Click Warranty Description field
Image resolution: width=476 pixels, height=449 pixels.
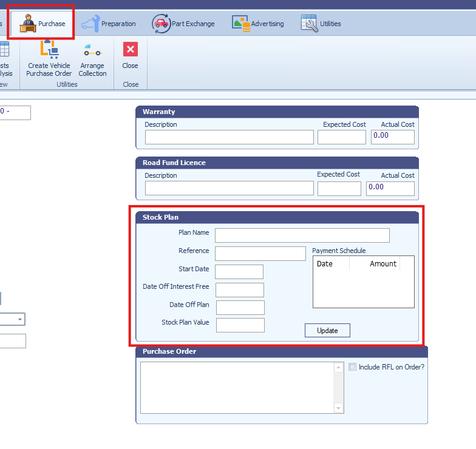pyautogui.click(x=229, y=137)
